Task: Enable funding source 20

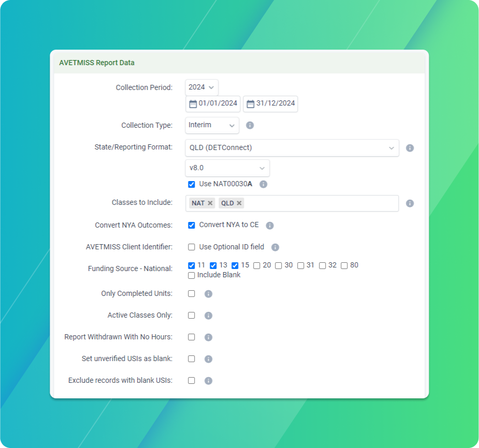Action: [x=257, y=265]
